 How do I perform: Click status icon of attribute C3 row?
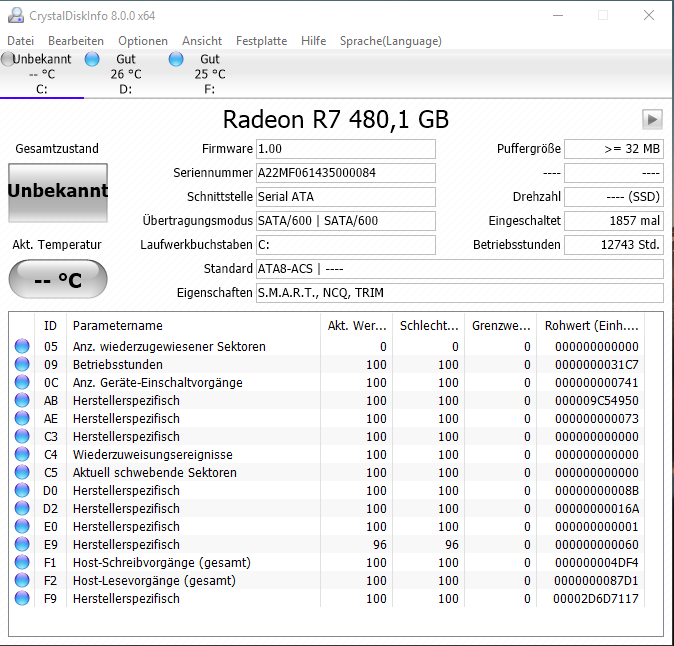[22, 437]
